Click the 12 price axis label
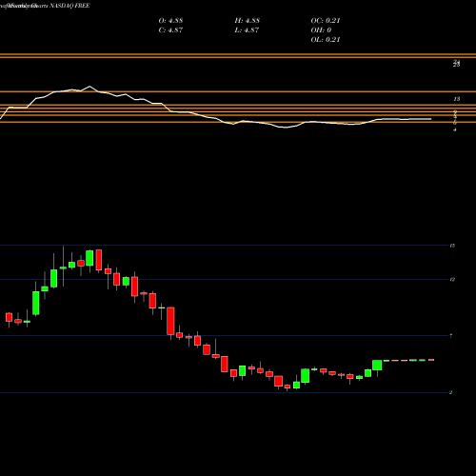 (452, 280)
